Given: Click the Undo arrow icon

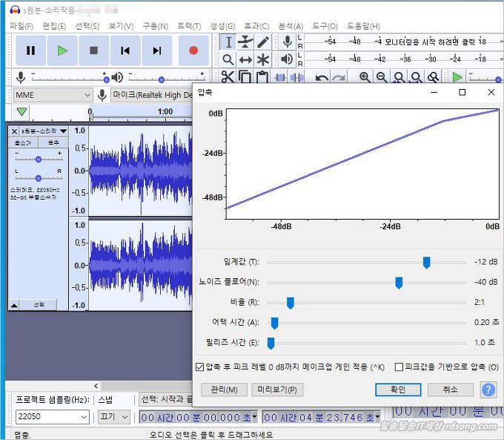Looking at the screenshot, I should tap(322, 78).
